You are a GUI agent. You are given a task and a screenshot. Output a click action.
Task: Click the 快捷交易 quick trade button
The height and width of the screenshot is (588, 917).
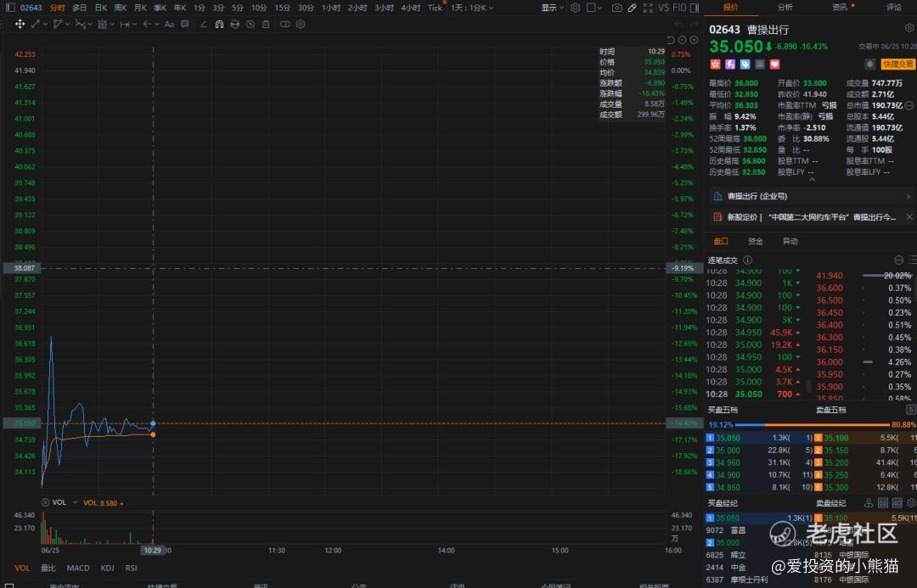(x=897, y=64)
